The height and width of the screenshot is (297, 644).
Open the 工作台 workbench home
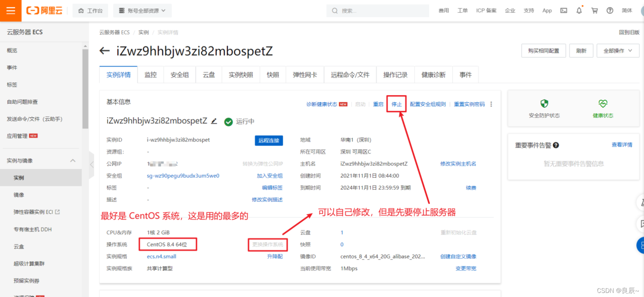click(91, 11)
